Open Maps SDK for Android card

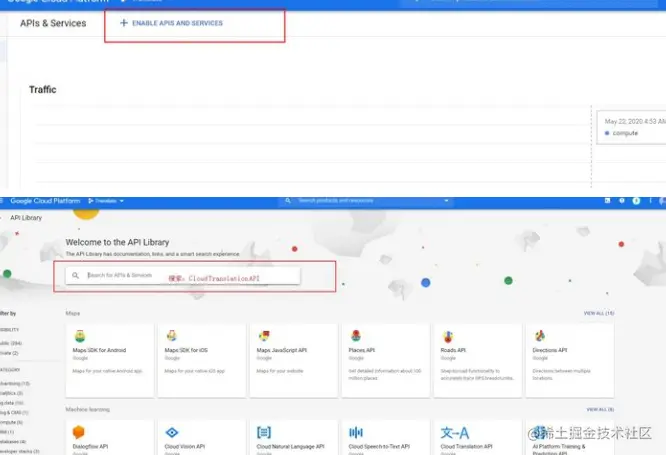coord(110,360)
